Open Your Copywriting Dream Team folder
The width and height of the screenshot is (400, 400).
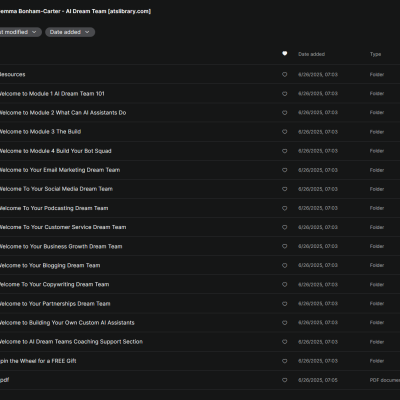tap(54, 284)
